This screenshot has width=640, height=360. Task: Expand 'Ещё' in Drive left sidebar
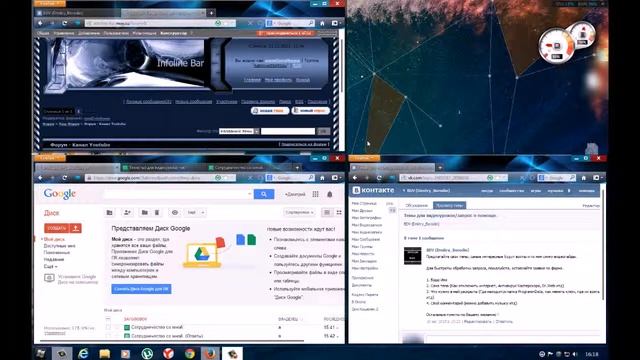tap(50, 266)
